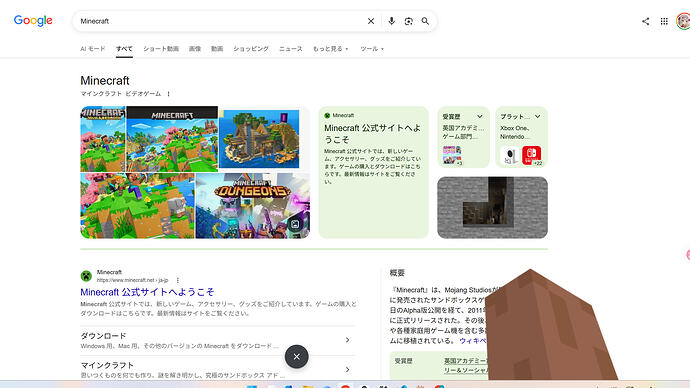Open the ダウンロード sitelink row
Image resolution: width=690 pixels, height=388 pixels.
pos(217,340)
